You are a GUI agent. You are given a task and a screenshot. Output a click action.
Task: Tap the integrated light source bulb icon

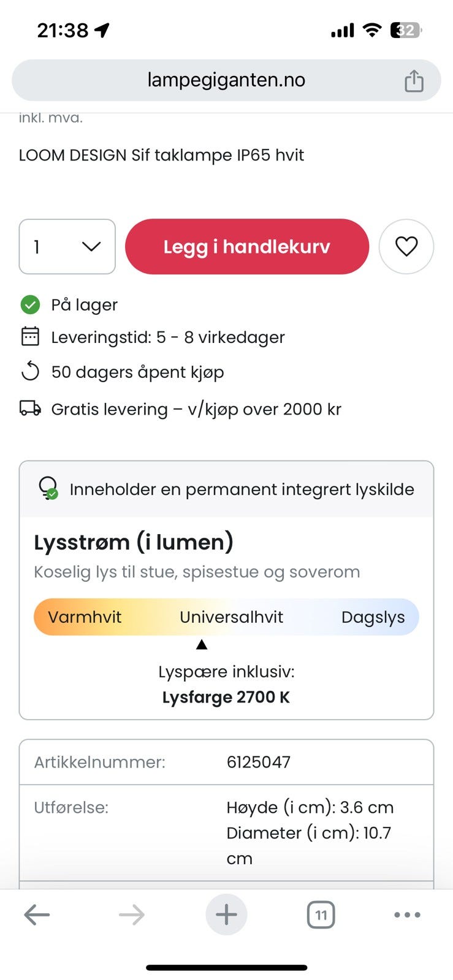pyautogui.click(x=48, y=488)
